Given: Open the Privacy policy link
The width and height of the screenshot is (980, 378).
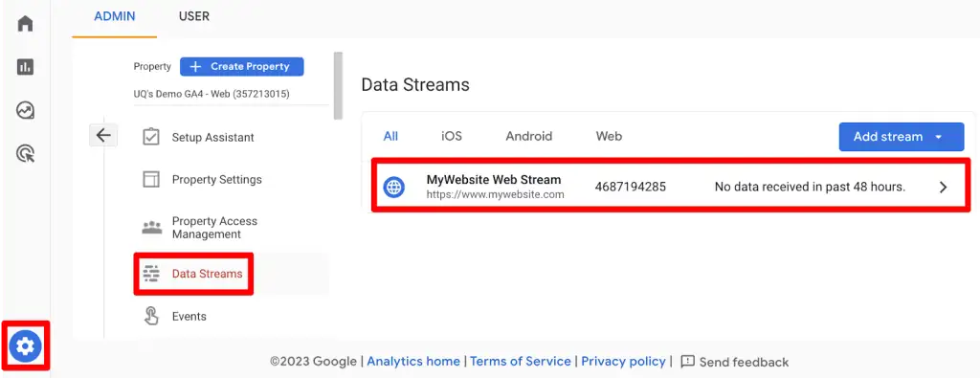Looking at the screenshot, I should tap(623, 361).
